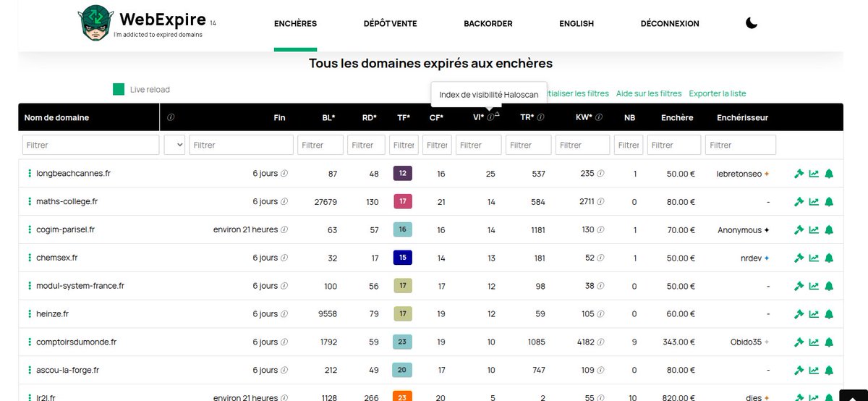Focus the Enchère filter input field
The height and width of the screenshot is (401, 868).
673,145
